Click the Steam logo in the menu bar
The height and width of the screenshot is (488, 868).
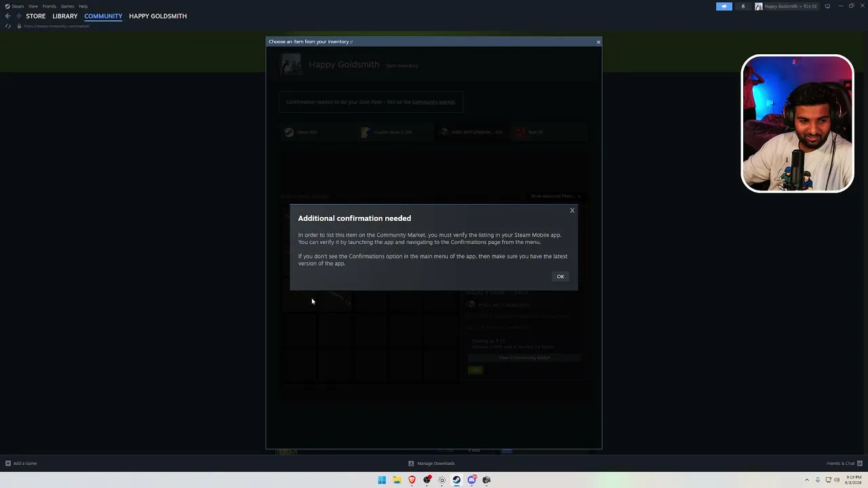coord(7,6)
